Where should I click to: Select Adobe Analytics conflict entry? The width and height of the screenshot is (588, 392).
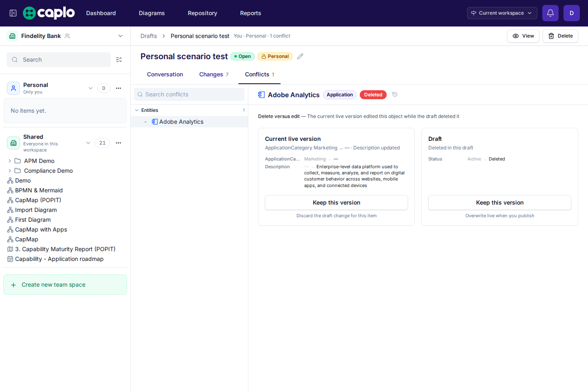tap(189, 122)
